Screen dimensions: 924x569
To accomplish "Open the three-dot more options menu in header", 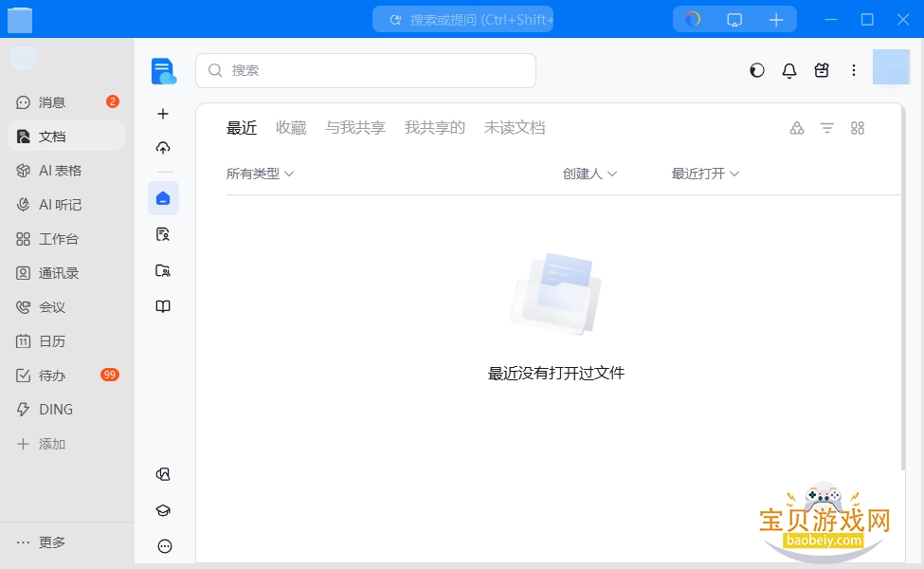I will point(854,71).
